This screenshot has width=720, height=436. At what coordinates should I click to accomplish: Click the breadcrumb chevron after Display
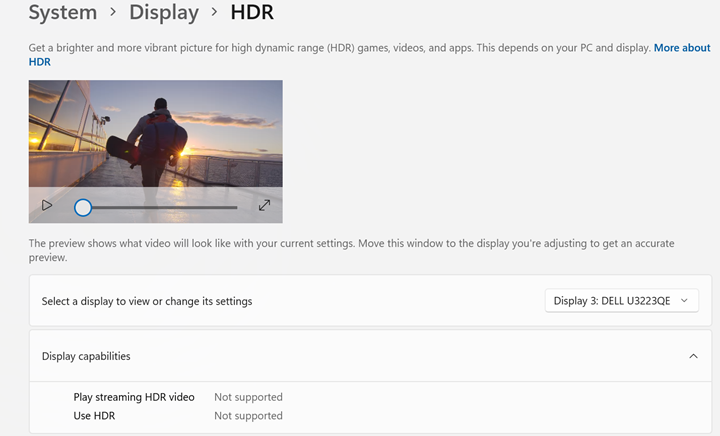click(x=214, y=12)
